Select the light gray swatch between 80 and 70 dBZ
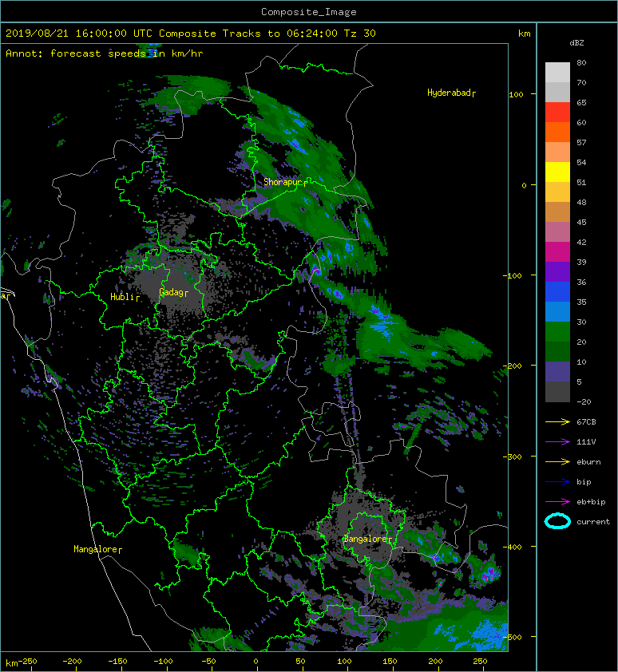 (557, 73)
